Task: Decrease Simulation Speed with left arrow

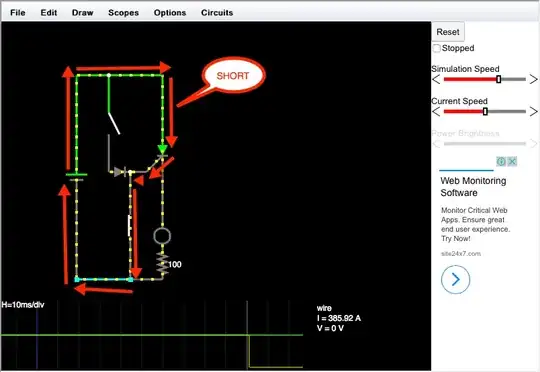Action: point(436,80)
